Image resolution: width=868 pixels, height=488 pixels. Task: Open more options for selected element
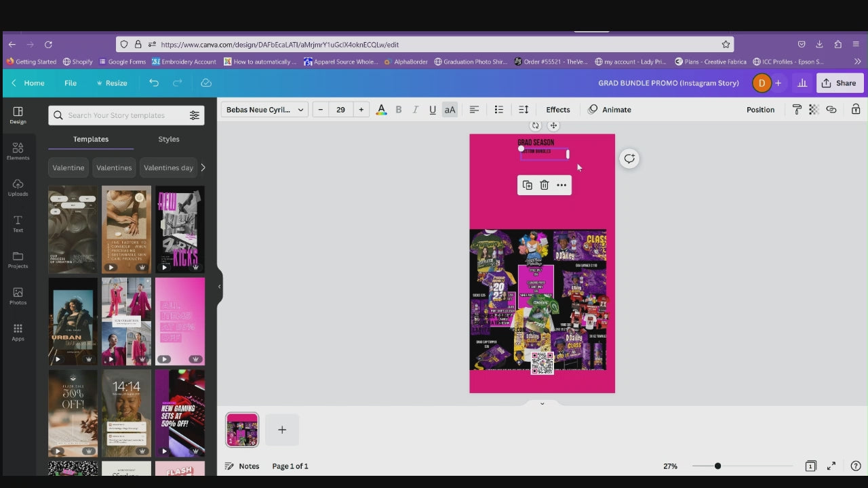pos(561,185)
